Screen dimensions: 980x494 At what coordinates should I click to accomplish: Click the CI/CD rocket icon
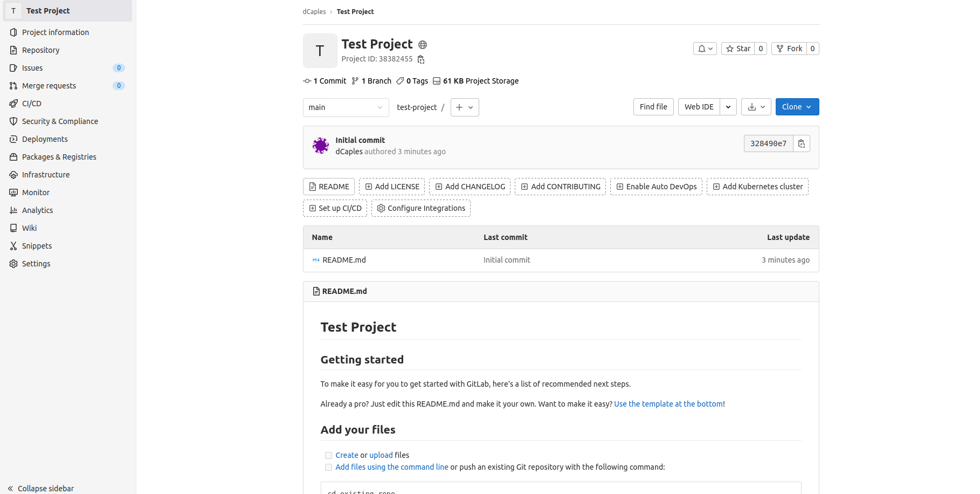pyautogui.click(x=13, y=104)
